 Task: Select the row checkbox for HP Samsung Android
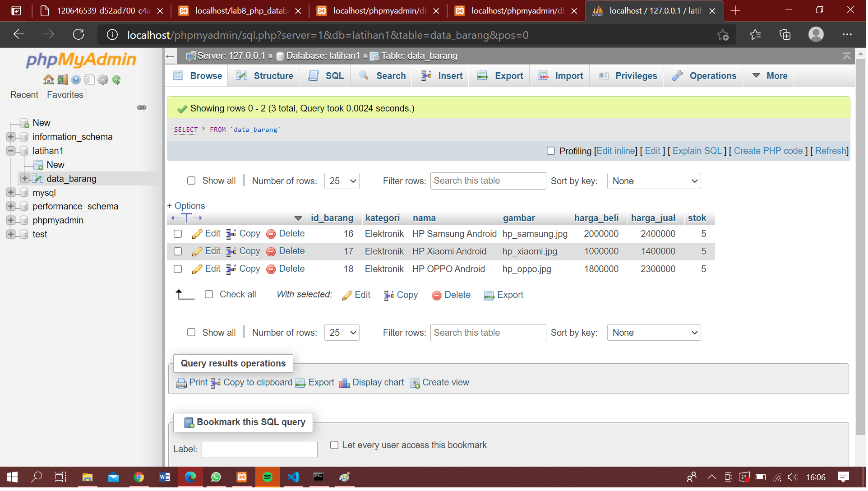pyautogui.click(x=177, y=234)
